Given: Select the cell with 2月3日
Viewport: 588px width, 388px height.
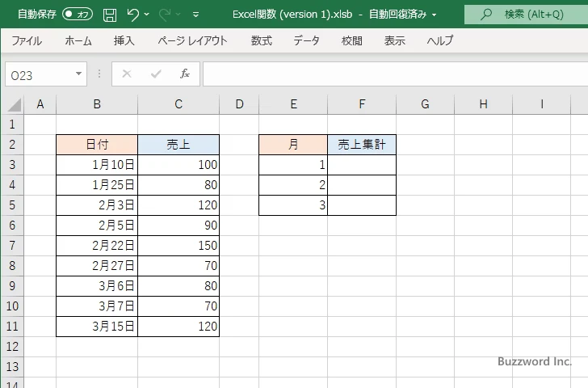Looking at the screenshot, I should coord(97,205).
